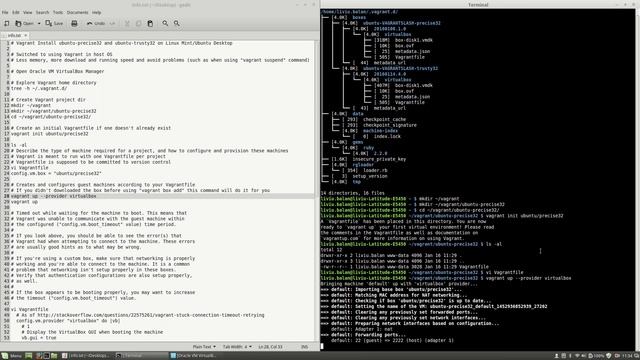Click the 'config.vm.box = "ubuntu/precise32"' line
This screenshot has height=360, width=640.
tap(56, 173)
